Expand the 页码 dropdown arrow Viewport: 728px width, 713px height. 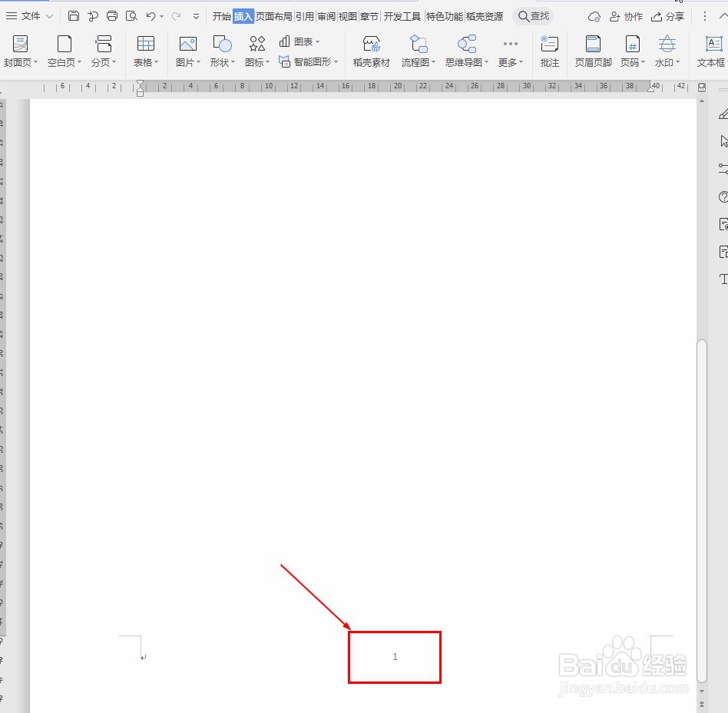(643, 61)
